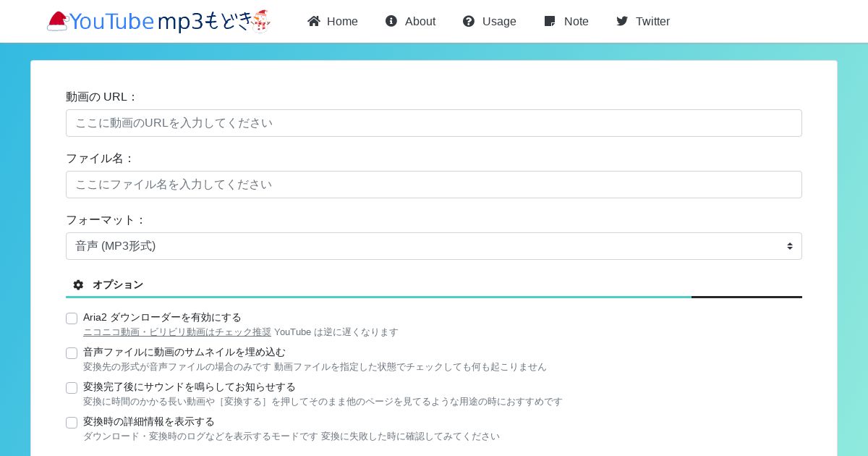Click the format select up-down arrows
This screenshot has height=456, width=868.
coord(790,246)
